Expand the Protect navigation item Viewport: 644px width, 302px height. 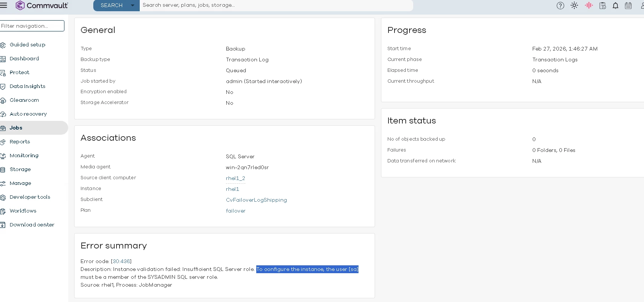coord(19,73)
